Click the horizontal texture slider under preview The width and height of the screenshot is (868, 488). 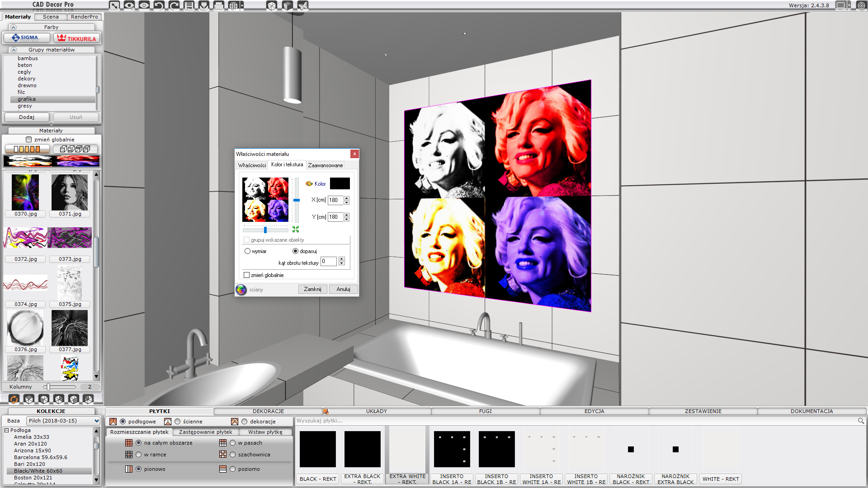[265, 230]
